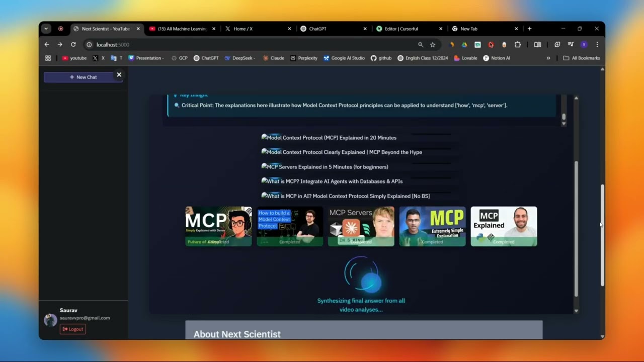Open the English Class 12/2024 bookmark
This screenshot has width=644, height=362.
[x=423, y=58]
